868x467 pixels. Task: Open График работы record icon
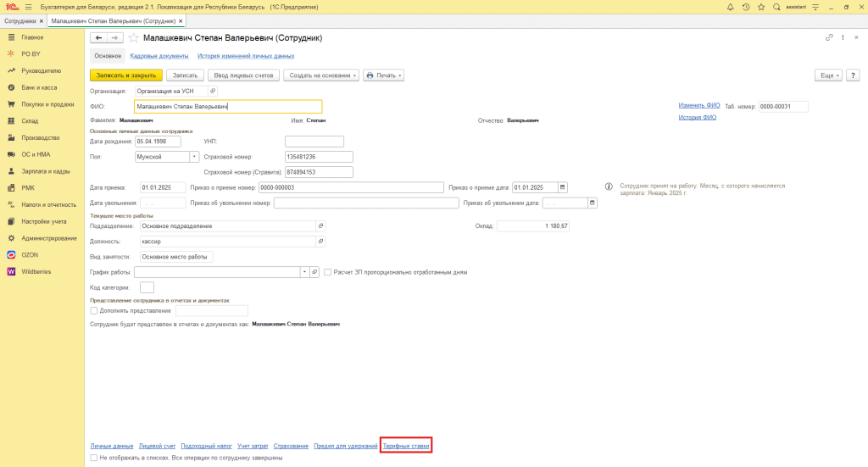point(314,272)
